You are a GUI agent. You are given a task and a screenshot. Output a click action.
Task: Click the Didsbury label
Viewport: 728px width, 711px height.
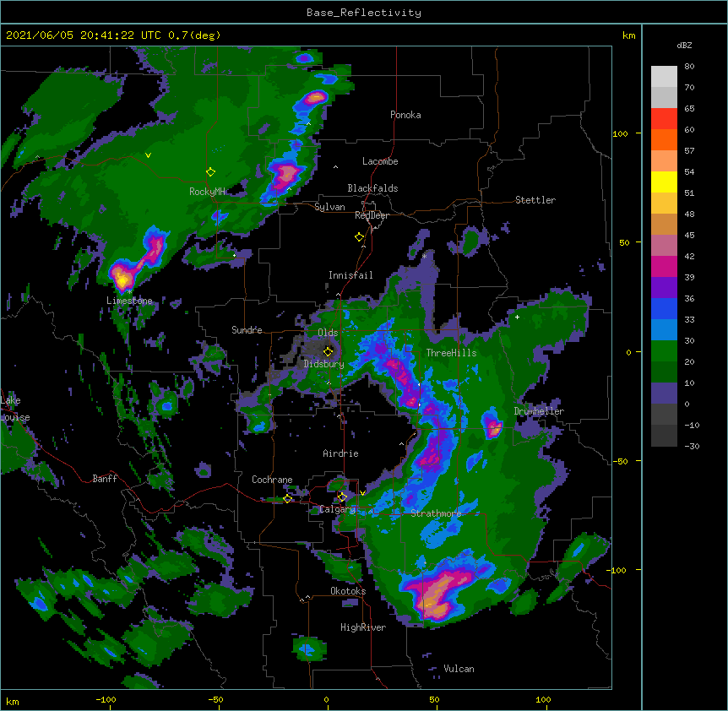pyautogui.click(x=324, y=364)
